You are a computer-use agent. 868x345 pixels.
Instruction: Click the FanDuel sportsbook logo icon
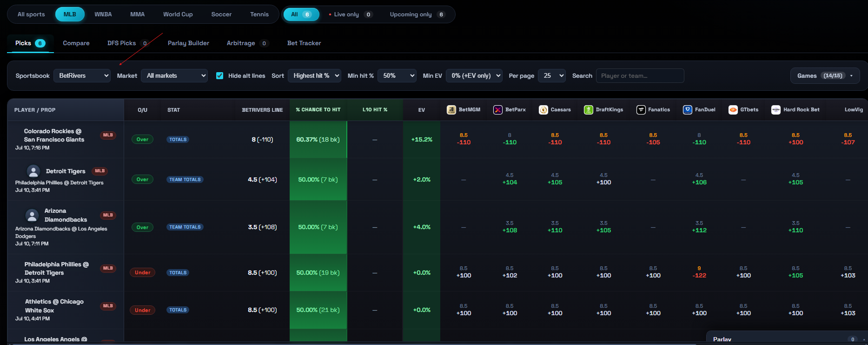click(x=687, y=110)
